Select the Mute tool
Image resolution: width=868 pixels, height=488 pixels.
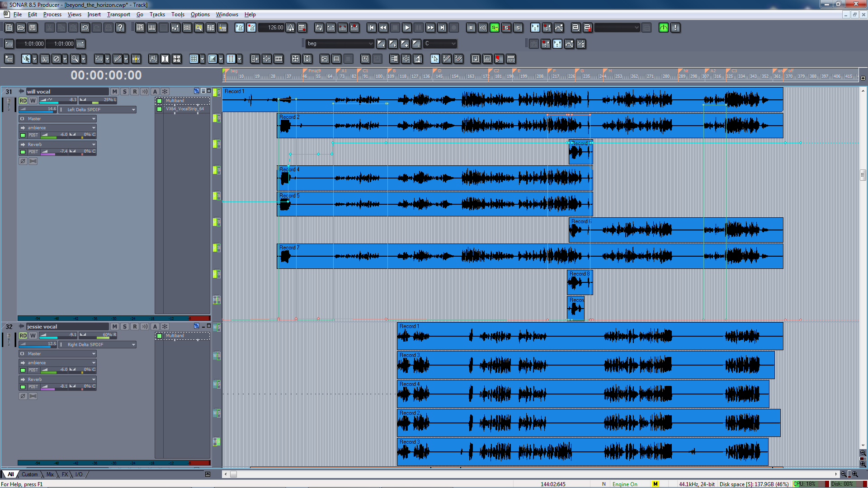[57, 59]
